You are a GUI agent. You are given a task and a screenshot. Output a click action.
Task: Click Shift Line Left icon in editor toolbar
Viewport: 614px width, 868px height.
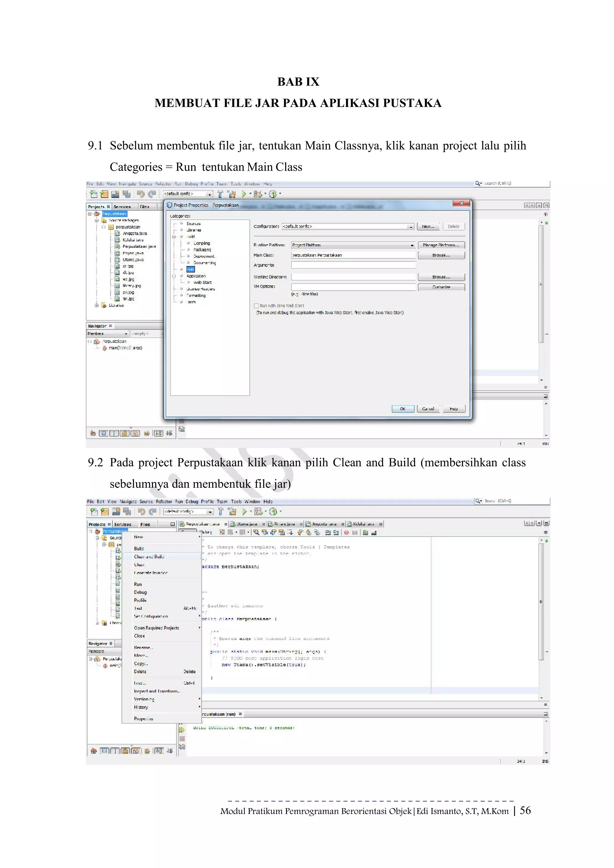328,532
